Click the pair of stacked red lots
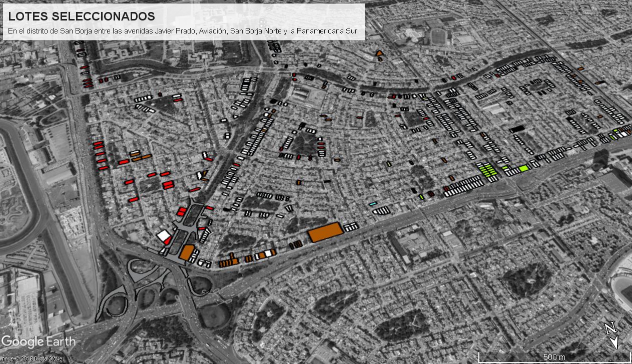632x364 pixels. [168, 185]
